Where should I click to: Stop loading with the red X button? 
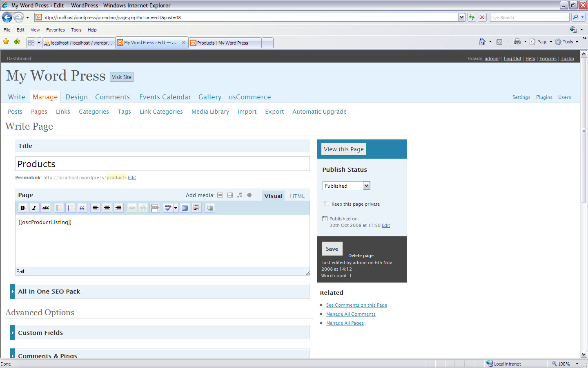click(x=482, y=17)
